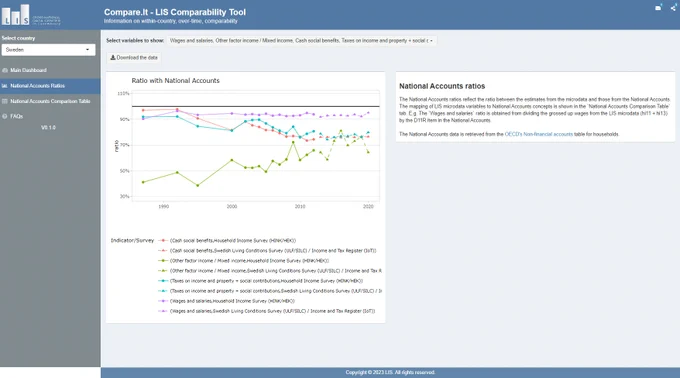Open the Sweden country dropdown
Image resolution: width=680 pixels, height=378 pixels.
tap(48, 50)
